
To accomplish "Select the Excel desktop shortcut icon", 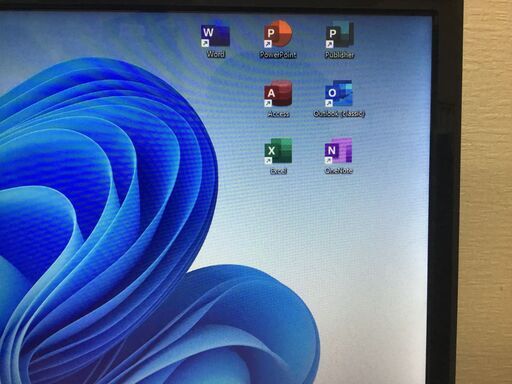I will click(278, 151).
